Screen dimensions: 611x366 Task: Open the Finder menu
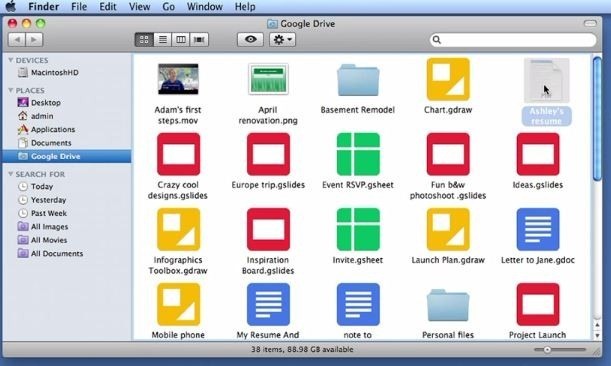pyautogui.click(x=44, y=7)
